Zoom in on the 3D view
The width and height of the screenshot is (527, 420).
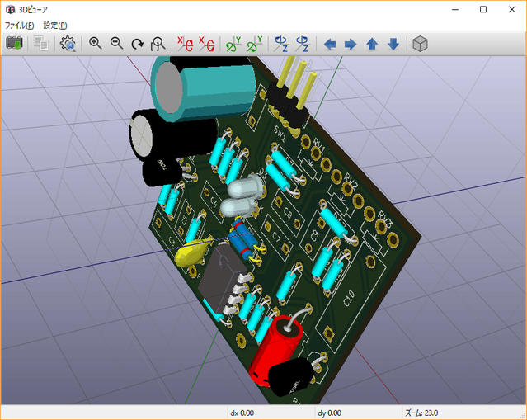(x=95, y=44)
